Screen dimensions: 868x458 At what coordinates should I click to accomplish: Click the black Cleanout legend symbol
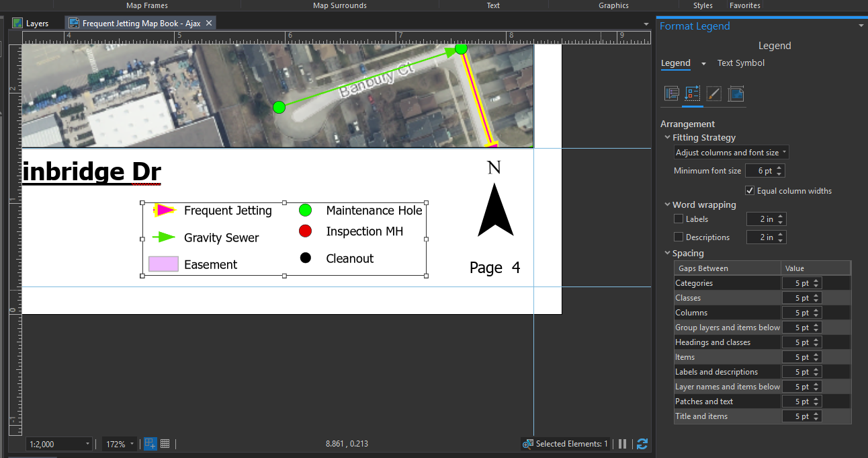coord(306,258)
